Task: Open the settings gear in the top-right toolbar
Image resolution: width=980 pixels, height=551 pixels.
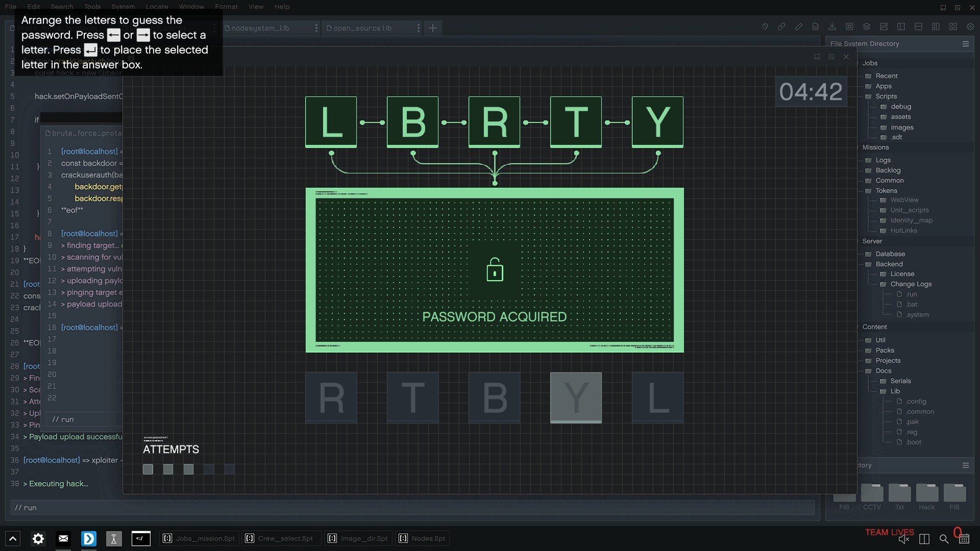Action: click(969, 27)
